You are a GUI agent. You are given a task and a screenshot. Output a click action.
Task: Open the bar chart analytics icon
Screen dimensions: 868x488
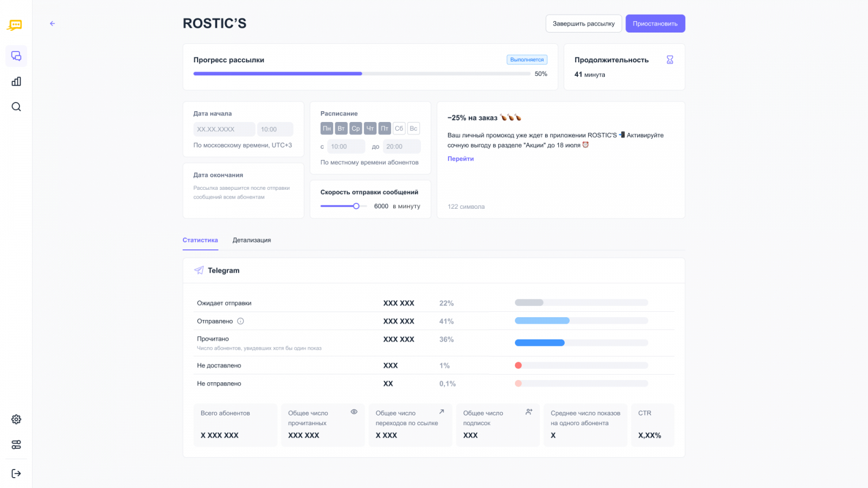16,81
